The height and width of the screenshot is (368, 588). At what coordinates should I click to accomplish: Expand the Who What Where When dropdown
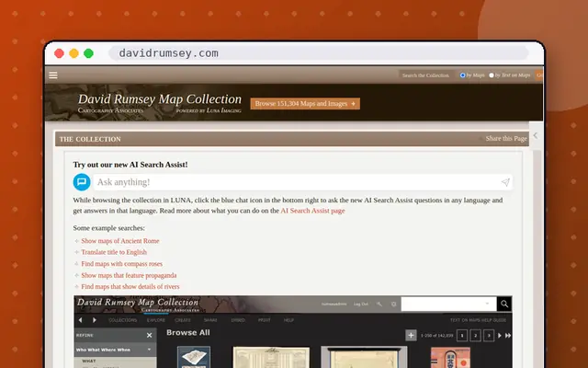click(116, 350)
